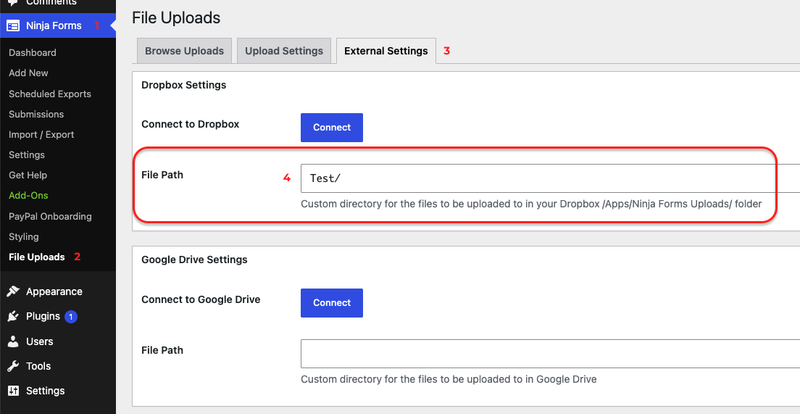Click the File Uploads page heading
This screenshot has height=414, width=800.
176,18
